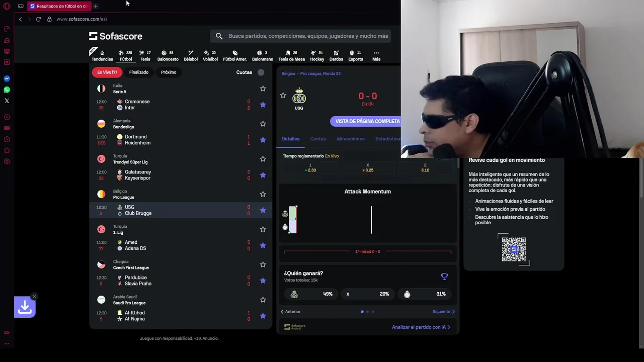Select the Voleibol sport category
The width and height of the screenshot is (644, 362).
pos(210,55)
